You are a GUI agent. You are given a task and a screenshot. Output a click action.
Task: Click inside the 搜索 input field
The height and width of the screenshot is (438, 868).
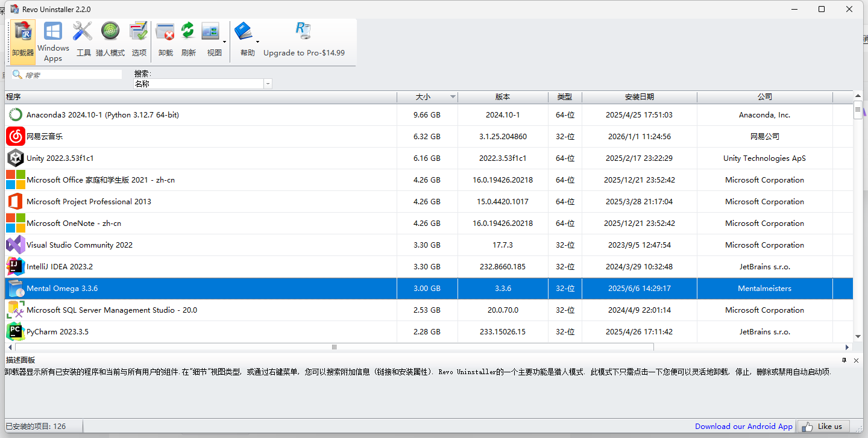pos(72,75)
